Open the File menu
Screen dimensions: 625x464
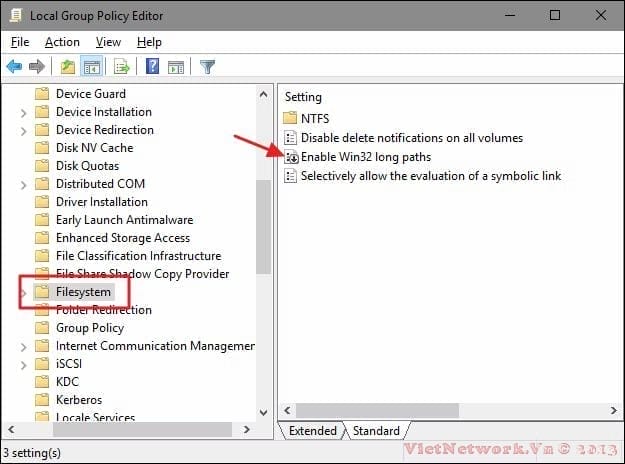(x=20, y=42)
